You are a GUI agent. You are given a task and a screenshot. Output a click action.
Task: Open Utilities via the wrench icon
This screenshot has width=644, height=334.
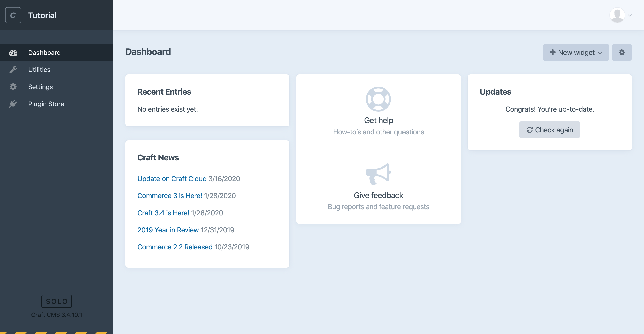point(13,69)
